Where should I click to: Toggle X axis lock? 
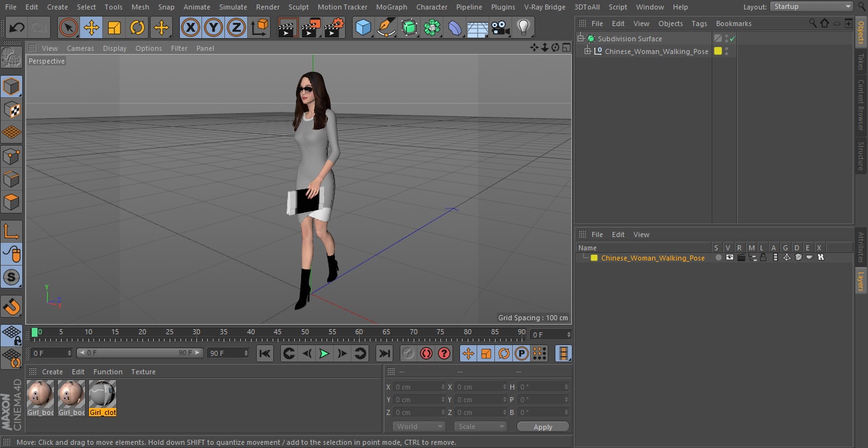(x=191, y=28)
